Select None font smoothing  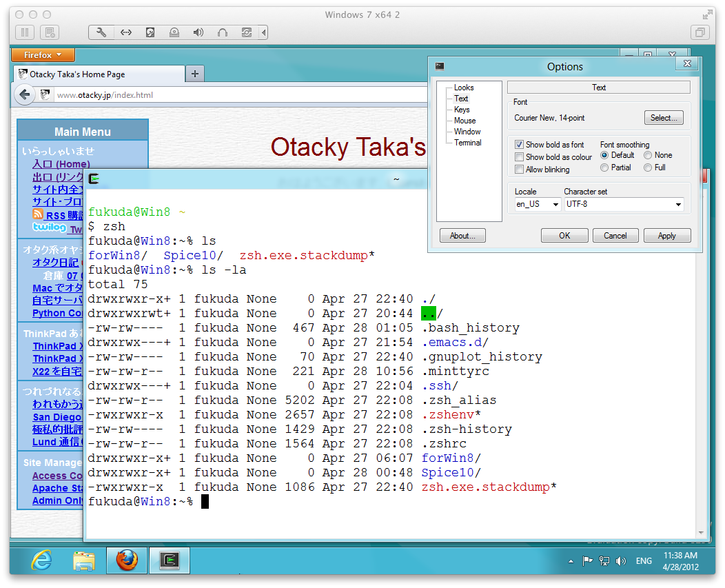click(x=648, y=155)
